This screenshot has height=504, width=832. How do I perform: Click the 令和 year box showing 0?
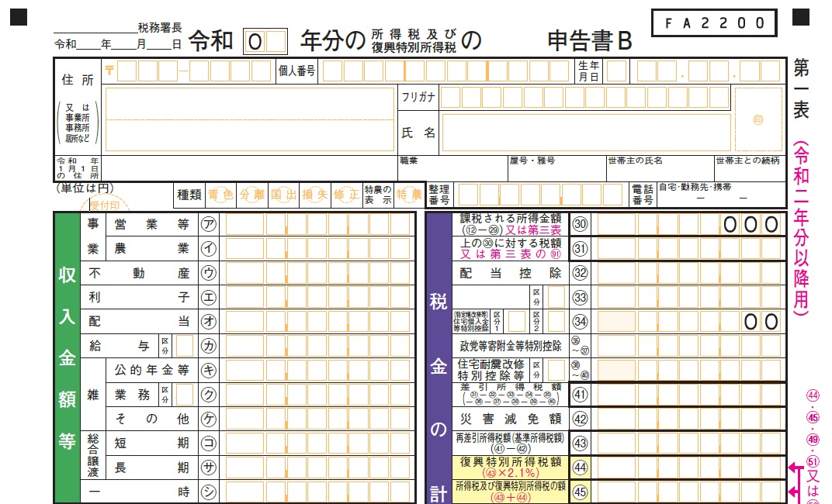click(x=265, y=41)
